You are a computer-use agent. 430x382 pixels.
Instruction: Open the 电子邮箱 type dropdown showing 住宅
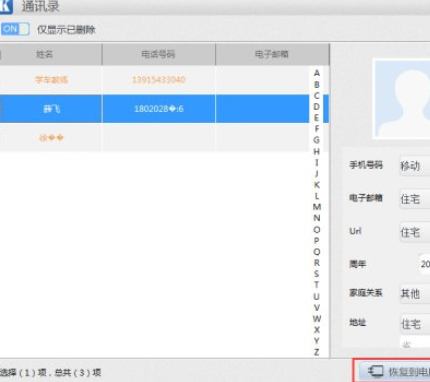(415, 199)
